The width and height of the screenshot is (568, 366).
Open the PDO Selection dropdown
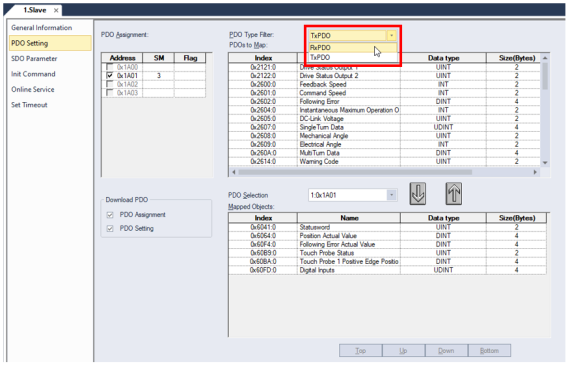pos(391,195)
